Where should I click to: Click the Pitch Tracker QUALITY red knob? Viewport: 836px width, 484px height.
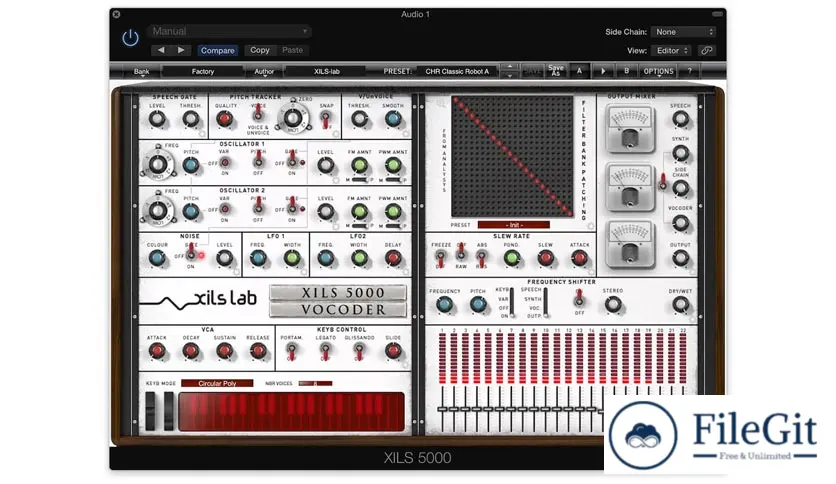tap(224, 119)
